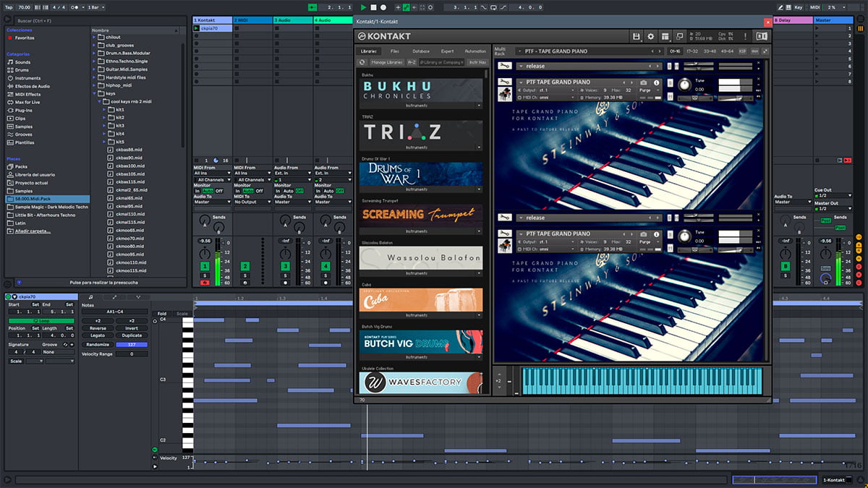The width and height of the screenshot is (868, 488).
Task: Open the Notes tab icon in clip view
Action: [90, 297]
